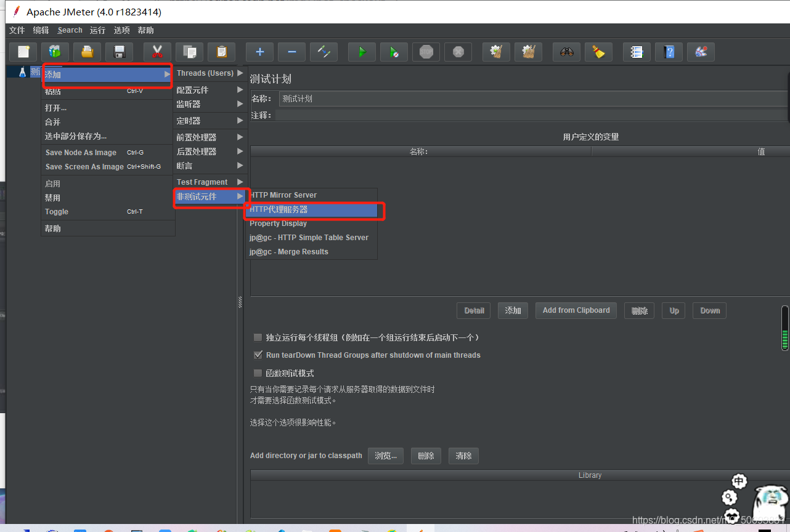Click the Plugins Manager icon
Viewport: 790px width, 532px height.
tap(701, 52)
